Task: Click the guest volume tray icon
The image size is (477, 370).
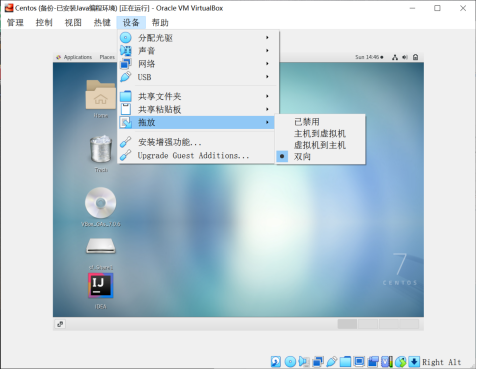Action: (x=405, y=57)
